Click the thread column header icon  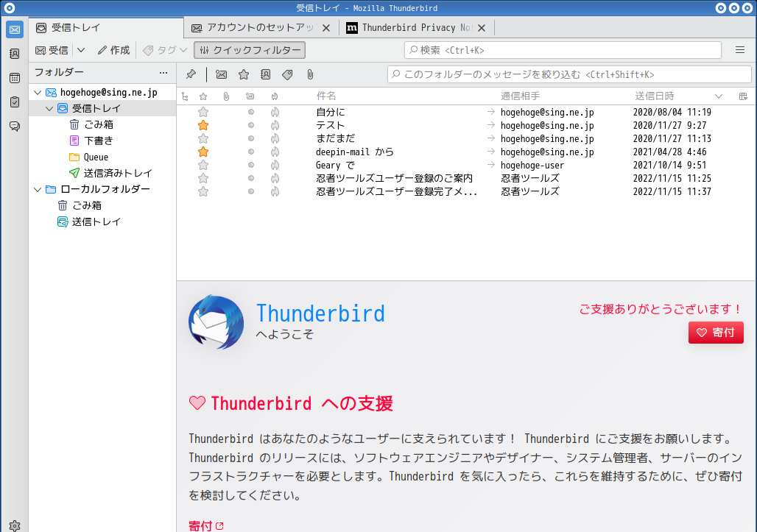coord(185,96)
